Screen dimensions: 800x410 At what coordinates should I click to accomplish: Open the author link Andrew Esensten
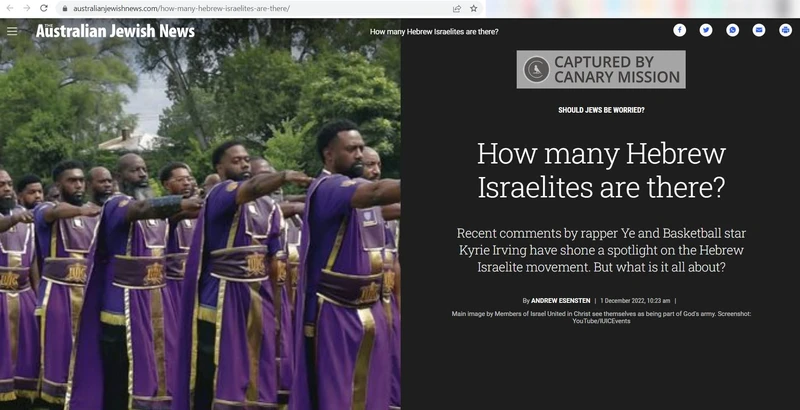point(561,301)
